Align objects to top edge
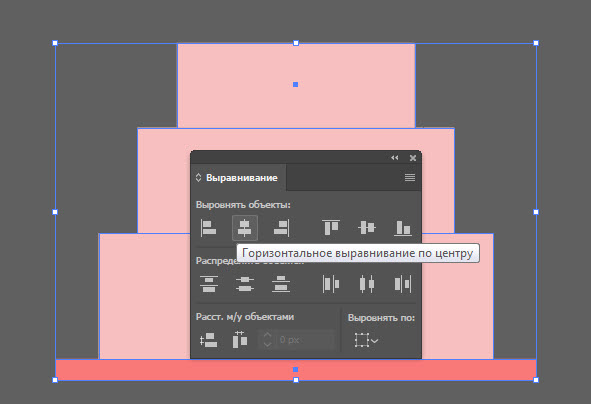This screenshot has width=591, height=404. pyautogui.click(x=331, y=228)
